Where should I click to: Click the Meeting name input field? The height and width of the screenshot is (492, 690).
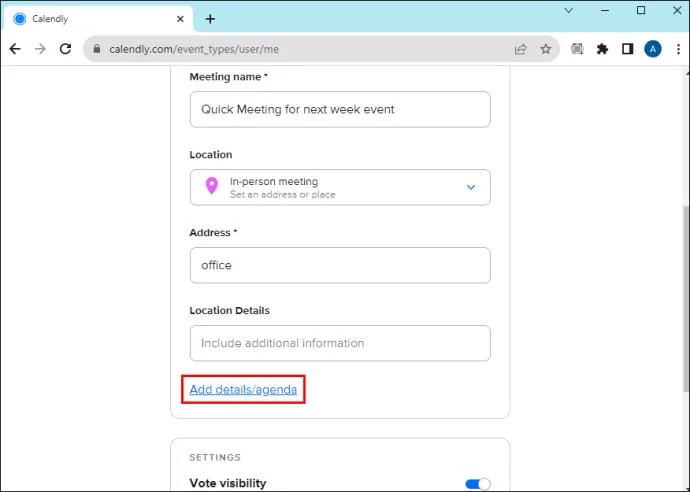[x=340, y=110]
